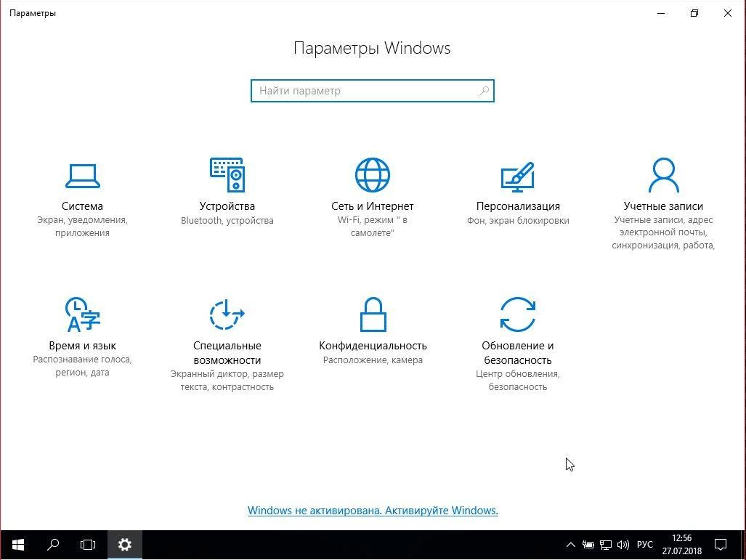This screenshot has height=560, width=746.
Task: Click the 'Расположение, камера' description
Action: coord(373,360)
